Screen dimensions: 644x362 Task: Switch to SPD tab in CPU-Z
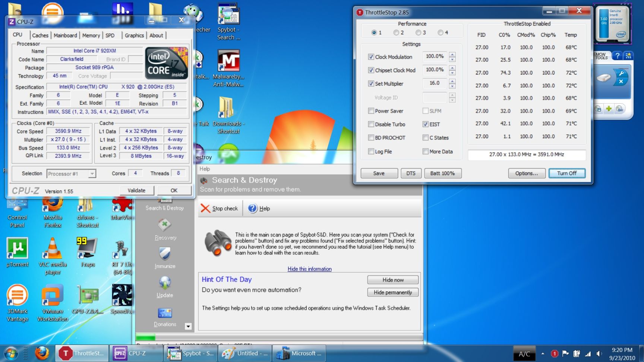[110, 35]
